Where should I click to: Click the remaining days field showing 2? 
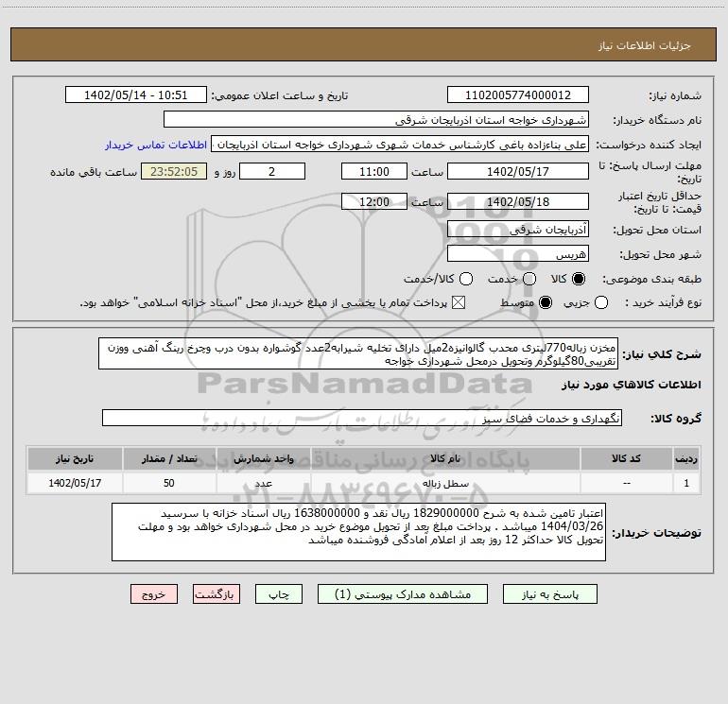click(x=272, y=171)
